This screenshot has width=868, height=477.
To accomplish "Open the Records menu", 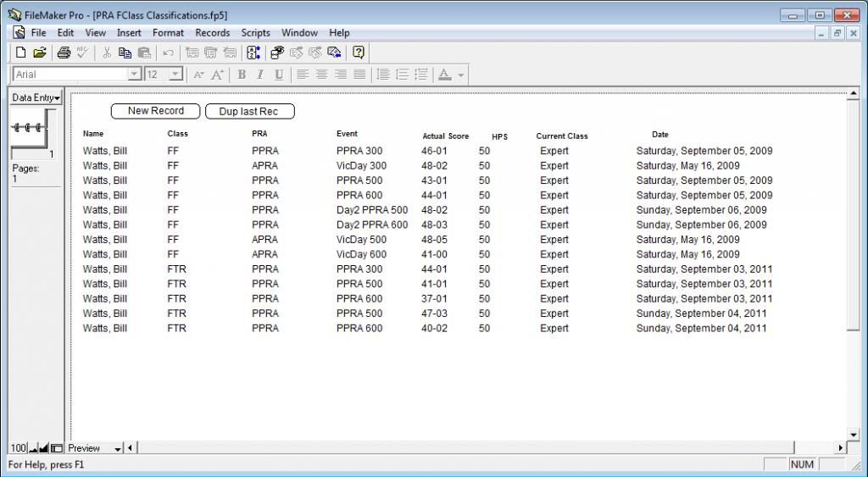I will [x=212, y=33].
